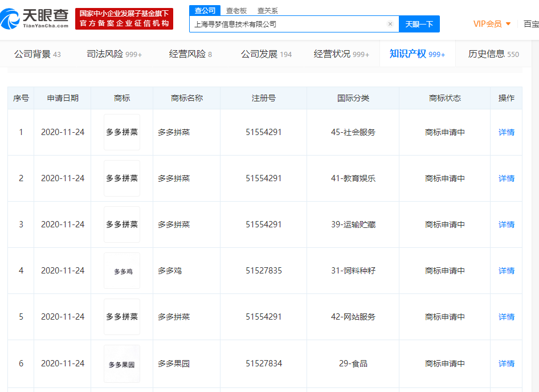Clear the search box with the X icon
This screenshot has height=392, width=539.
click(390, 24)
